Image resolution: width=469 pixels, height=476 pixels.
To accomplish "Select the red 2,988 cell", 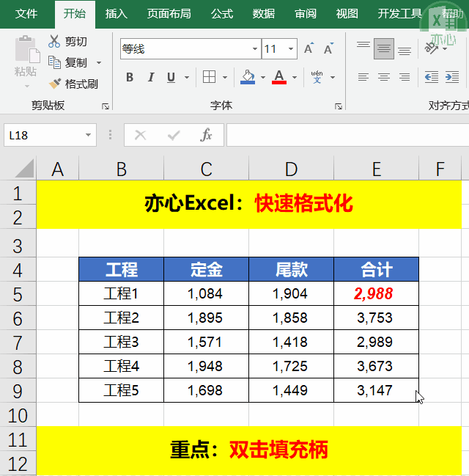I will tap(377, 293).
